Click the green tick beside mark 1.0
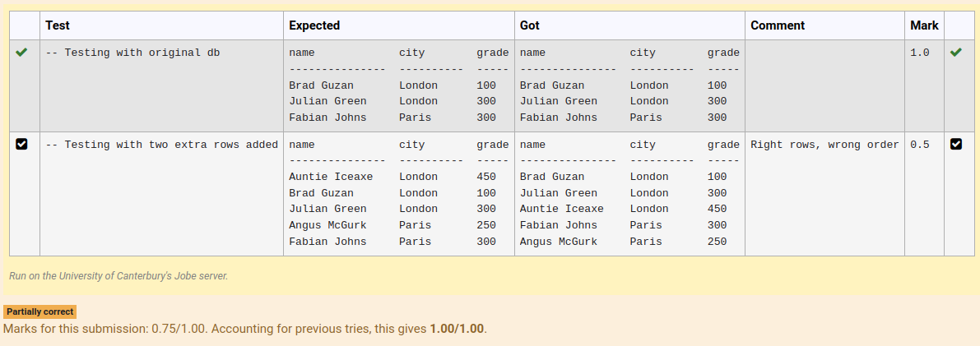Viewport: 980px width, 346px height. [955, 53]
